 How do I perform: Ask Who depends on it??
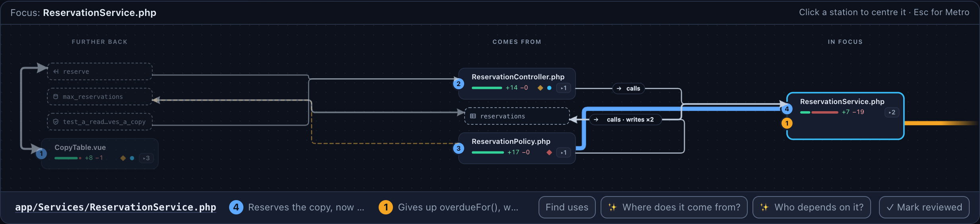tap(811, 207)
